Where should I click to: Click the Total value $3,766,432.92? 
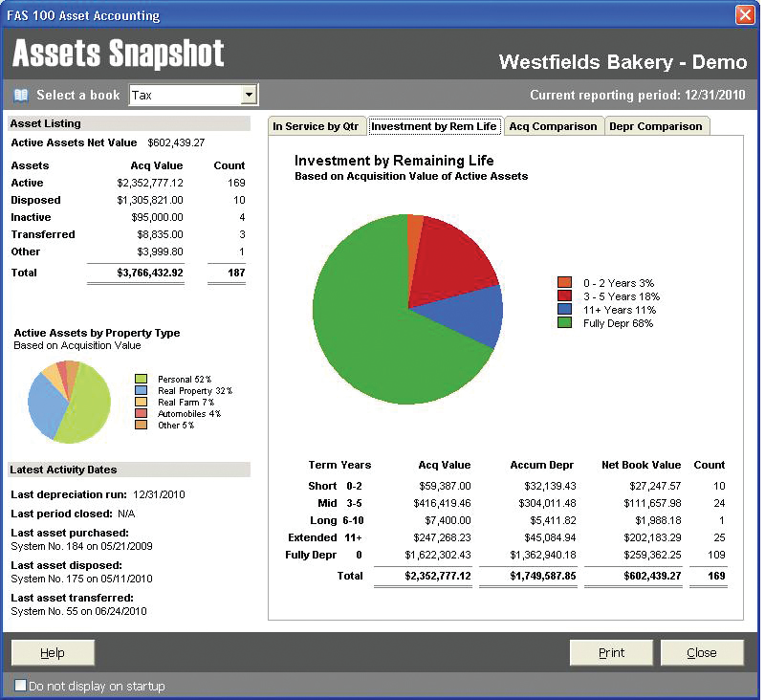(x=150, y=273)
